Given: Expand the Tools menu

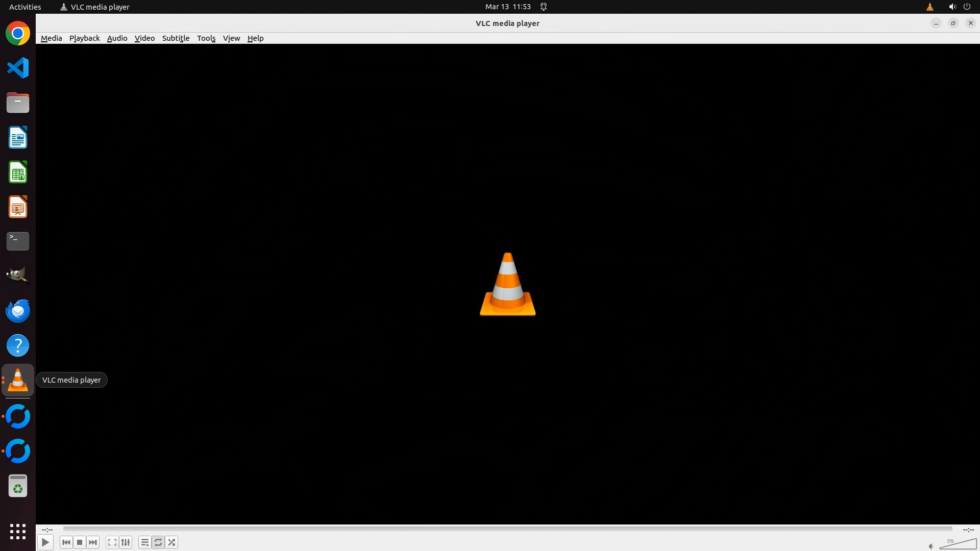Looking at the screenshot, I should tap(206, 38).
